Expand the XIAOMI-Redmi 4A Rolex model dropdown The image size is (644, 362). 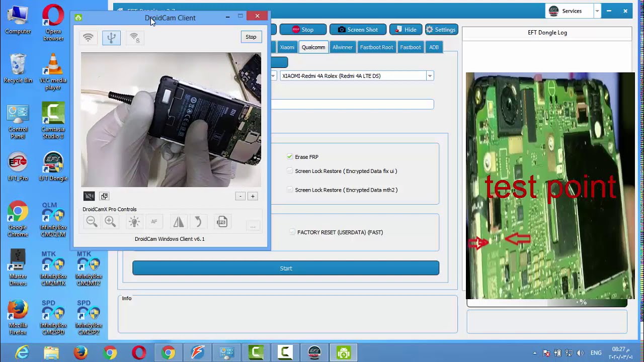(430, 76)
